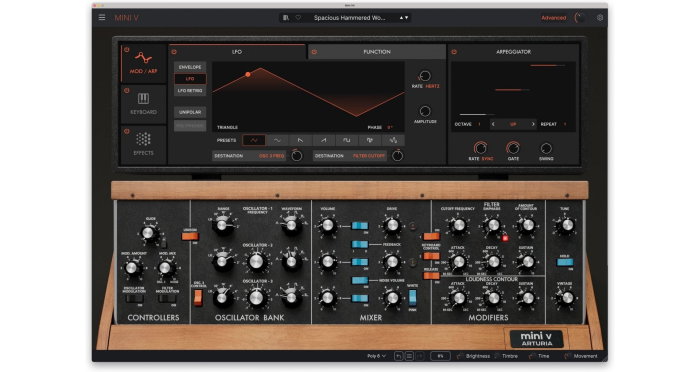Click the Movement macro knob
This screenshot has height=372, width=700.
567,356
